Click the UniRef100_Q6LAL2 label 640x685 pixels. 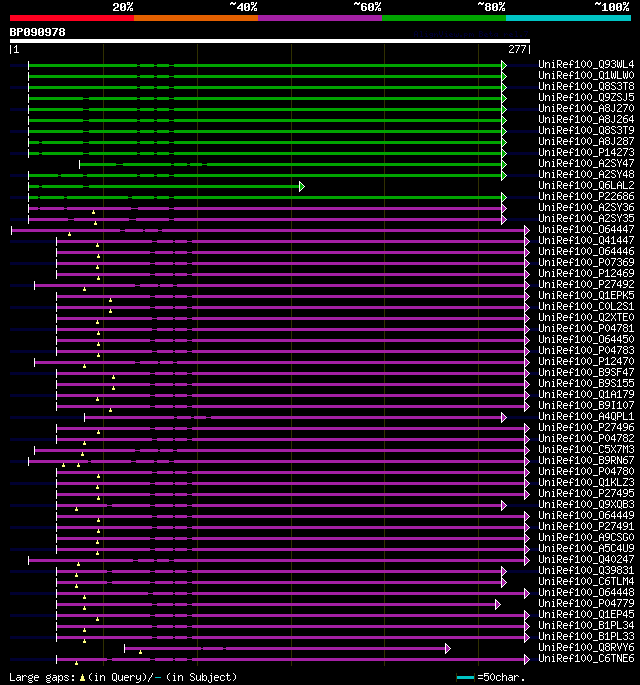pos(586,186)
